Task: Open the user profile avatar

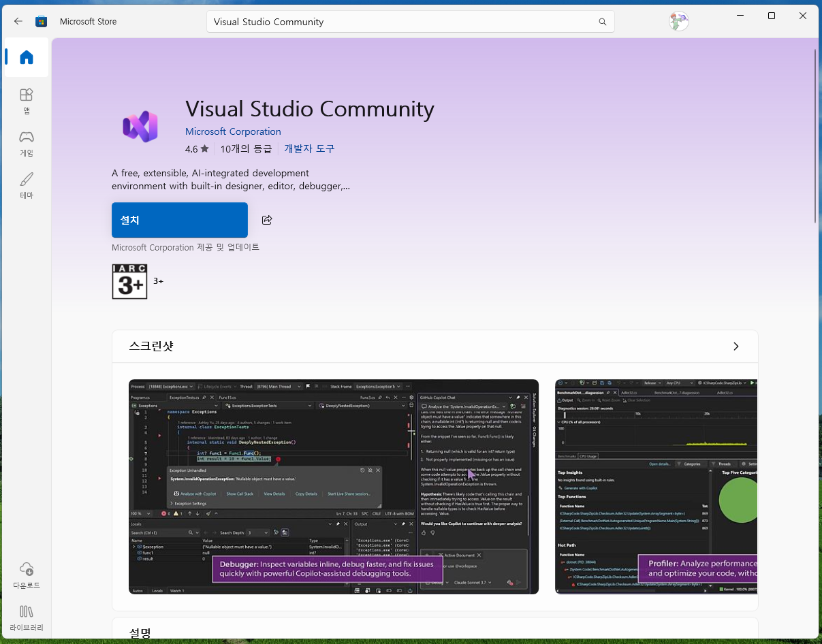Action: pyautogui.click(x=678, y=21)
